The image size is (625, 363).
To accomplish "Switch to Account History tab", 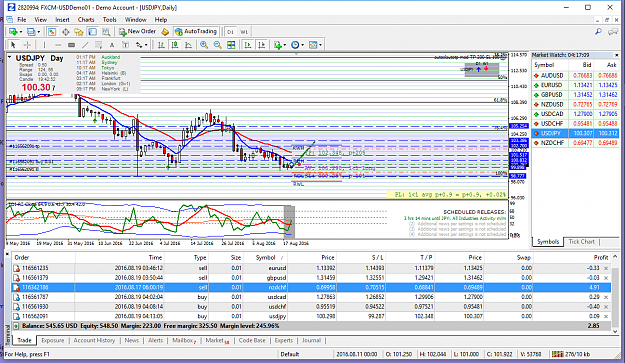I will [94, 340].
